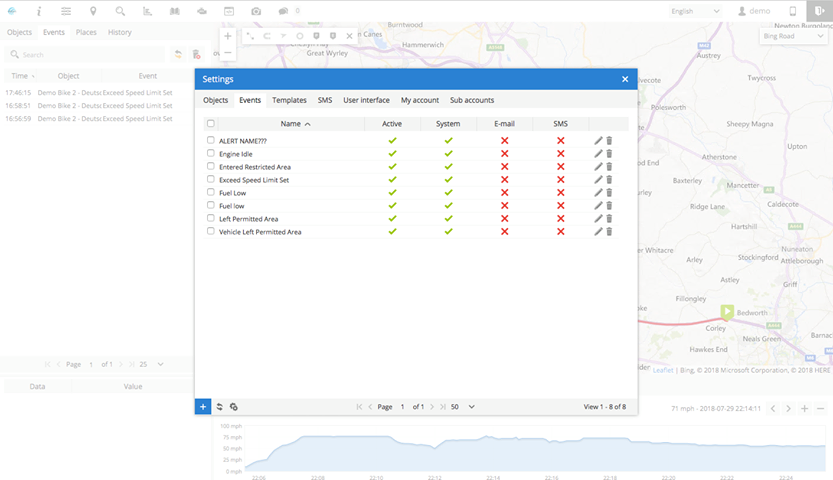Delete the Fuel Low event
This screenshot has height=480, width=833.
pyautogui.click(x=609, y=192)
